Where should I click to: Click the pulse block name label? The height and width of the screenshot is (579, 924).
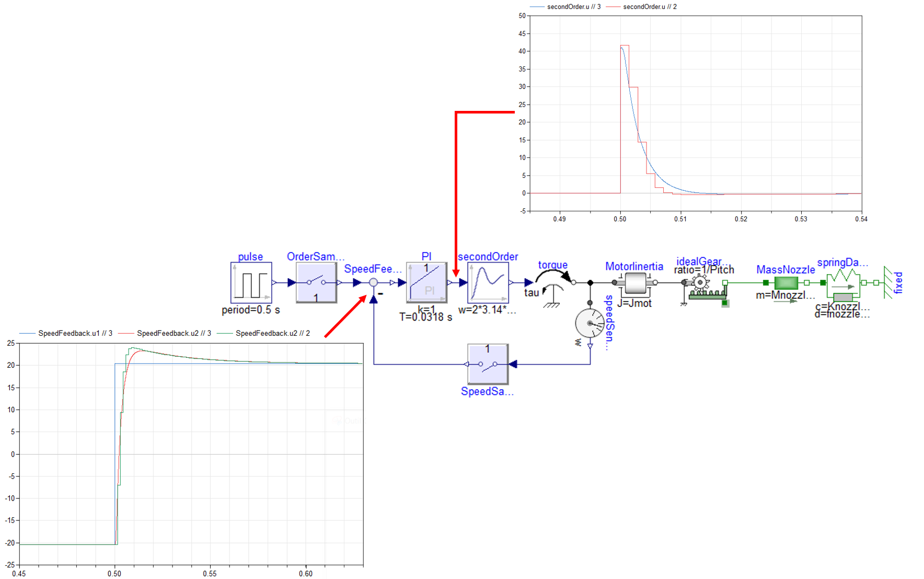click(x=250, y=257)
